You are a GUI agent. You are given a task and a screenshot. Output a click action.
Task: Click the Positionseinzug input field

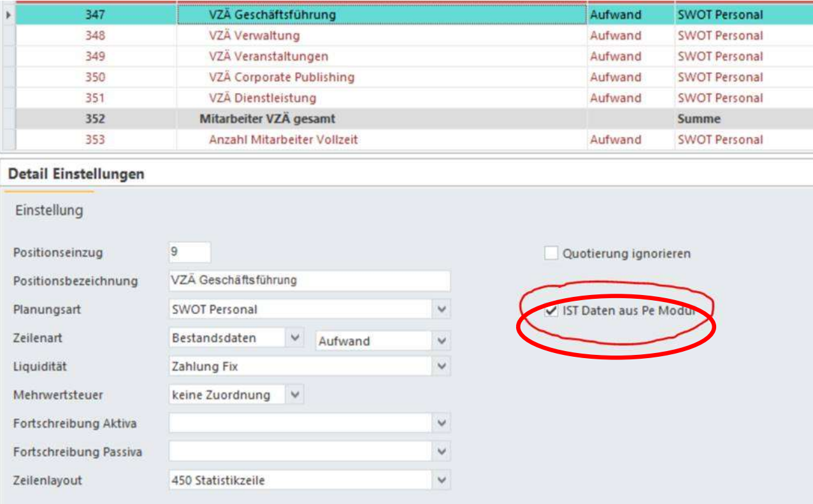point(189,252)
